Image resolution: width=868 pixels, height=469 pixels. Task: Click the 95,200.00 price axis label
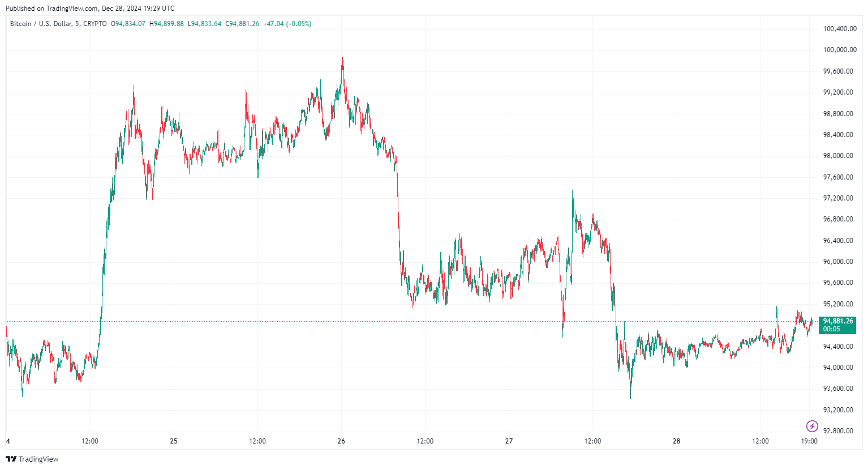(838, 304)
